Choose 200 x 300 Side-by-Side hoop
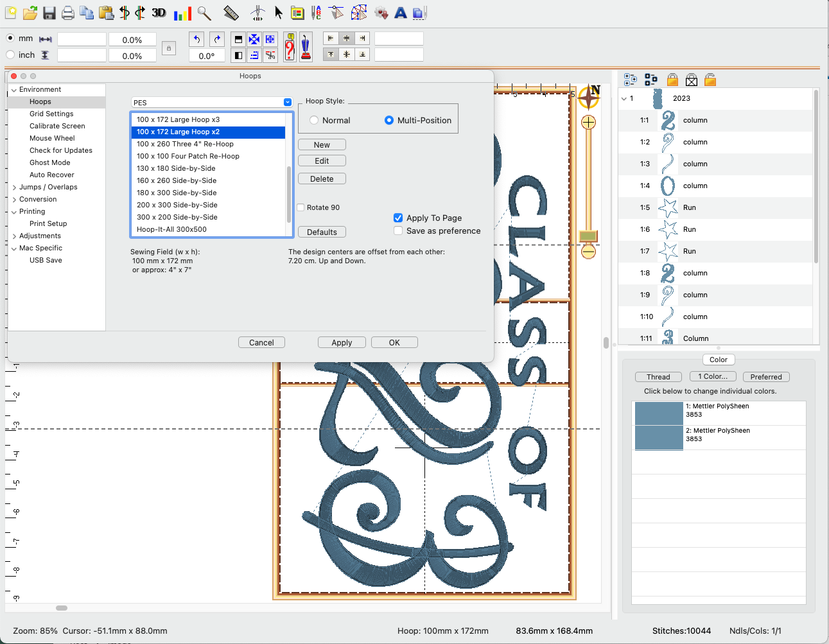This screenshot has height=644, width=829. click(177, 205)
